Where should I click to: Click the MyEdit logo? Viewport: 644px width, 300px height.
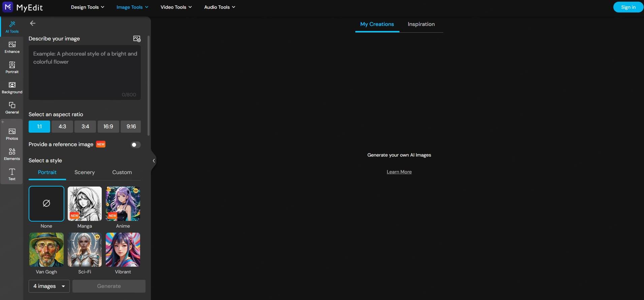pos(23,7)
